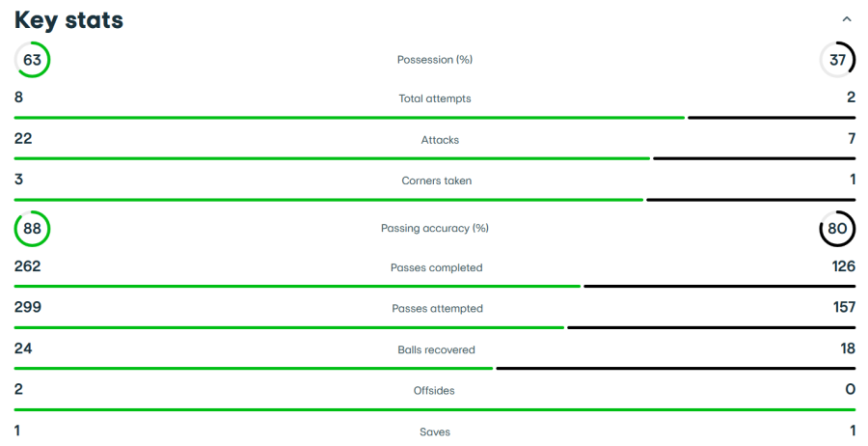The height and width of the screenshot is (446, 868).
Task: Collapse the Key stats section chevron
Action: coord(847,19)
